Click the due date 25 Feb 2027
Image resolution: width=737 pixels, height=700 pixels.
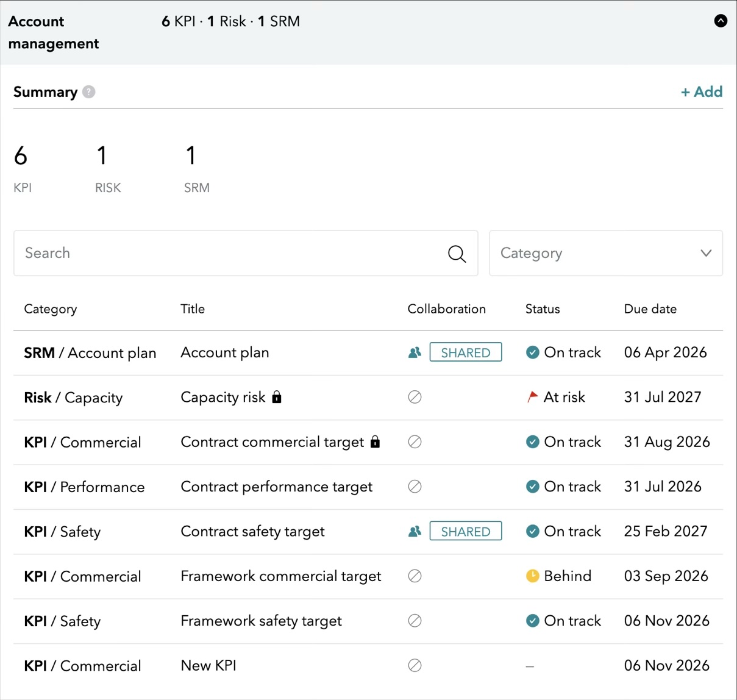click(x=666, y=531)
